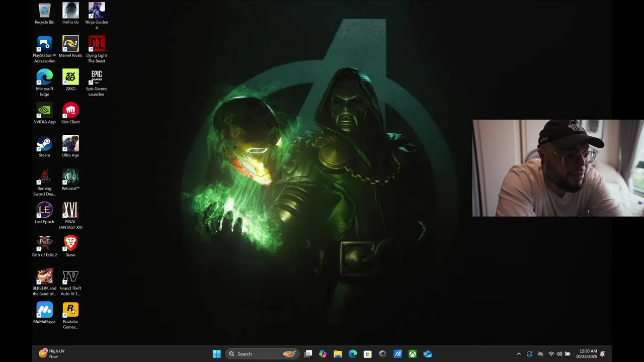Click the sync arrows tray icon

[x=530, y=354]
